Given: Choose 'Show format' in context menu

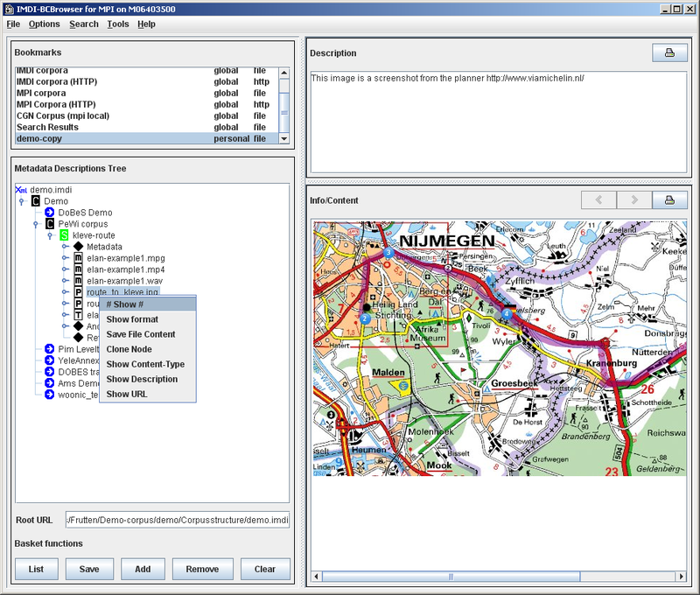Looking at the screenshot, I should [148, 319].
